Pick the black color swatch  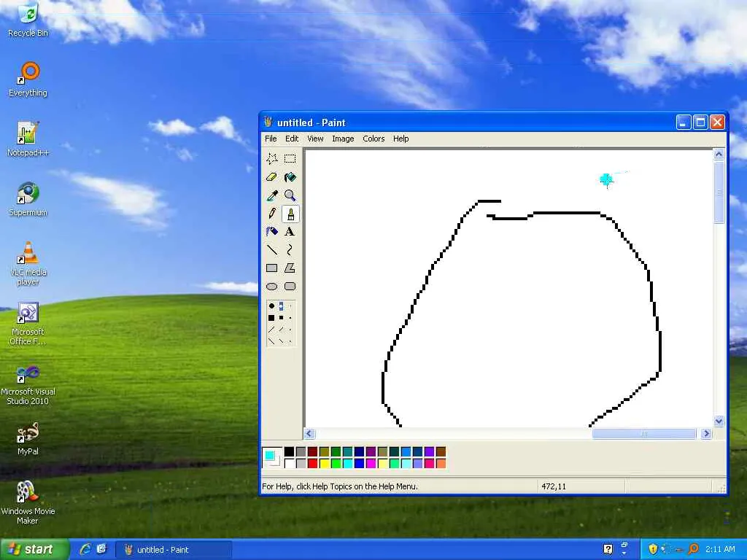(x=289, y=451)
